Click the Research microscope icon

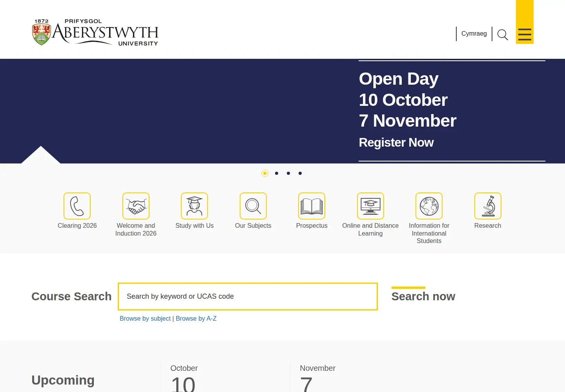pyautogui.click(x=488, y=206)
